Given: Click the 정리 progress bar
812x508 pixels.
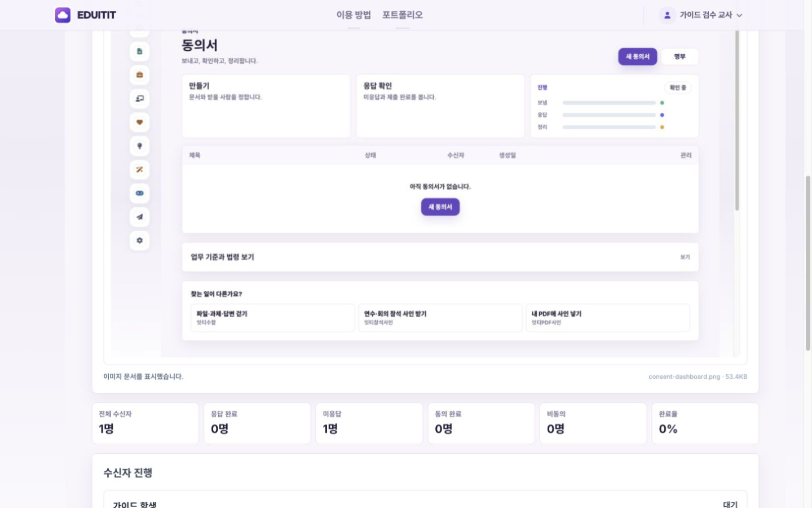Looking at the screenshot, I should pos(609,127).
